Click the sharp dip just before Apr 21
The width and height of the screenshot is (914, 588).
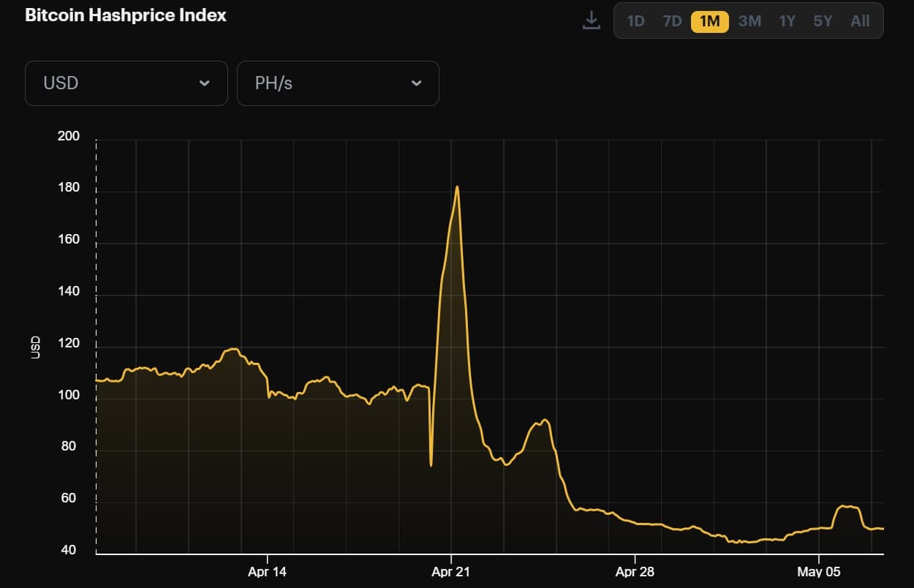click(x=431, y=464)
